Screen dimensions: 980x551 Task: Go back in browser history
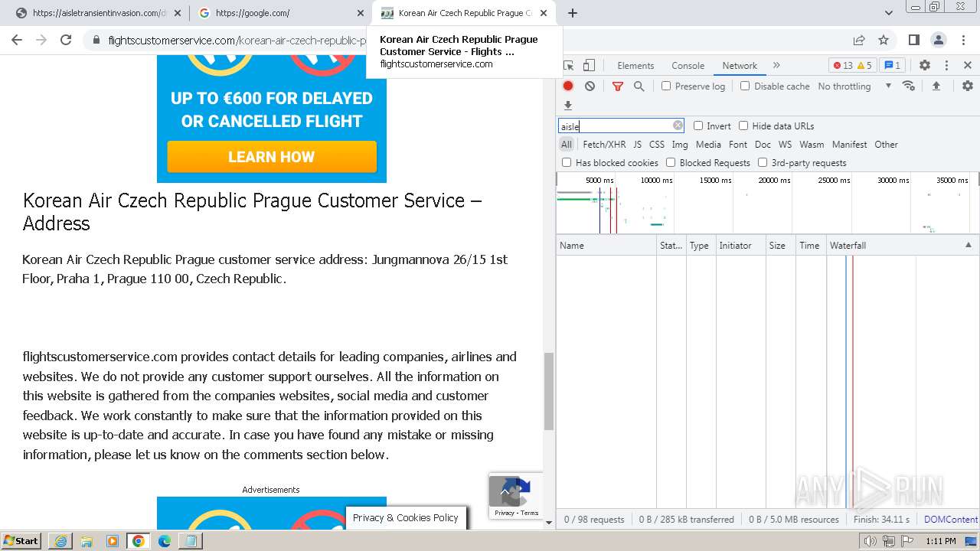(17, 40)
